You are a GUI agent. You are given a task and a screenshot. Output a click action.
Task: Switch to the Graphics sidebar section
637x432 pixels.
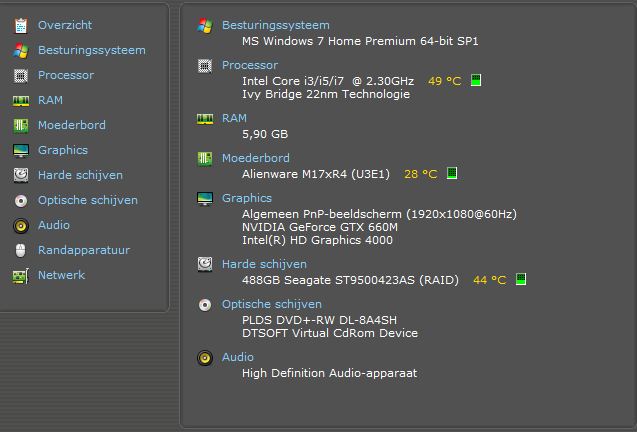63,150
